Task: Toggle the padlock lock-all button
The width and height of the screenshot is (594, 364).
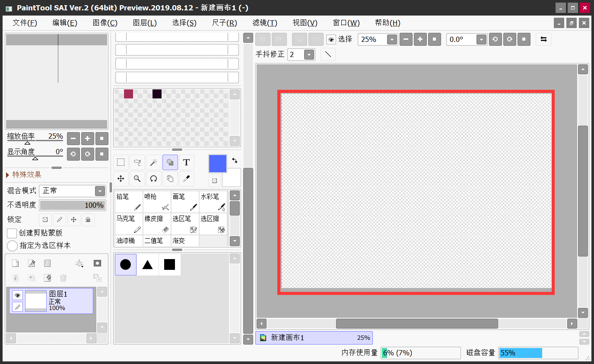Action: click(x=88, y=219)
